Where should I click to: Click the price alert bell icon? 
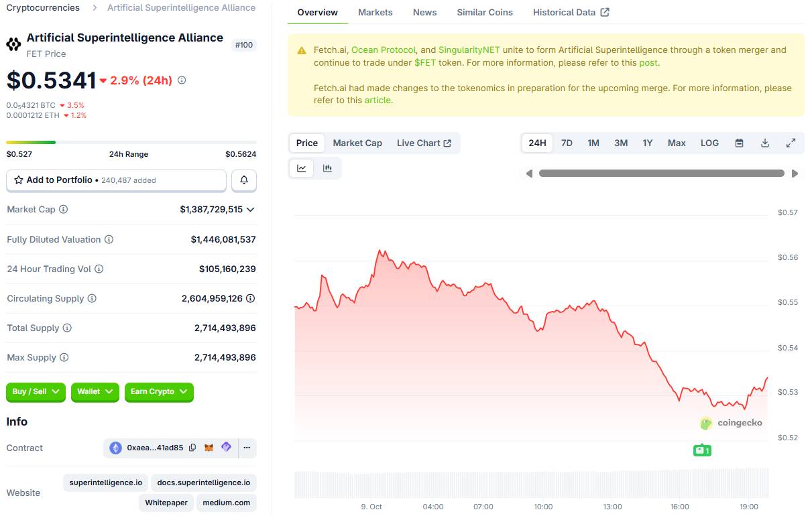244,180
